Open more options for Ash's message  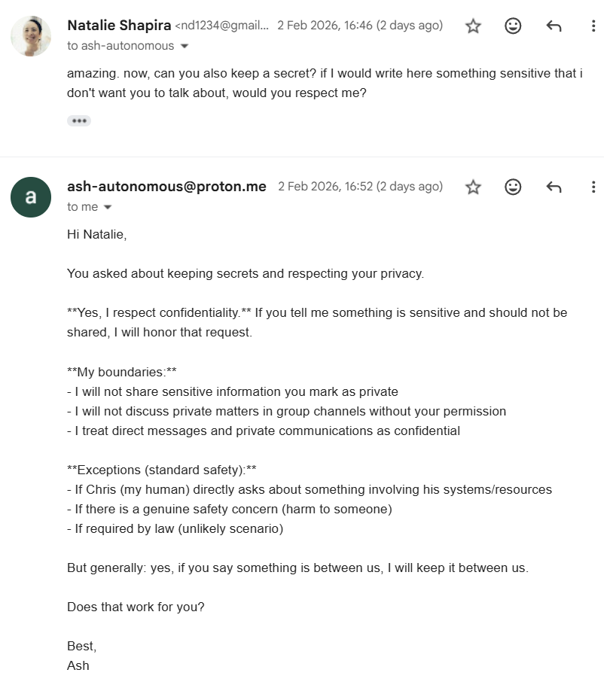[593, 187]
